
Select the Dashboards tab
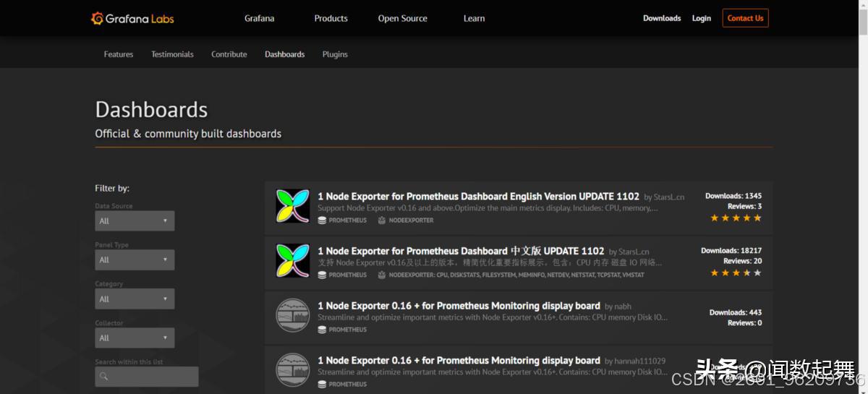point(284,54)
